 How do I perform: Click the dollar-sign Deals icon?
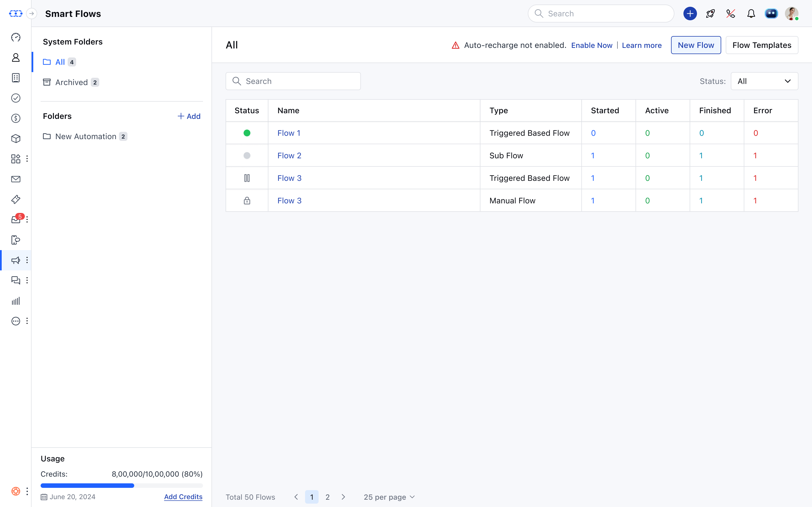(x=16, y=118)
